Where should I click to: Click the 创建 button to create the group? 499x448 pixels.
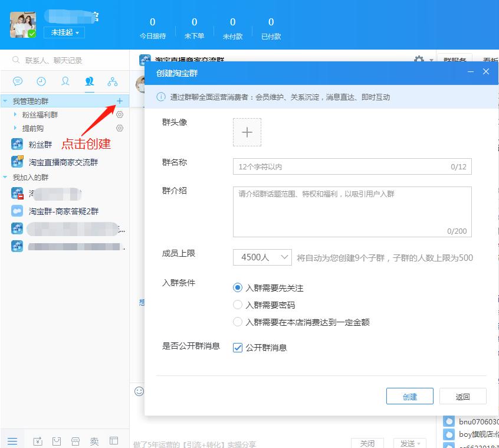click(x=409, y=396)
